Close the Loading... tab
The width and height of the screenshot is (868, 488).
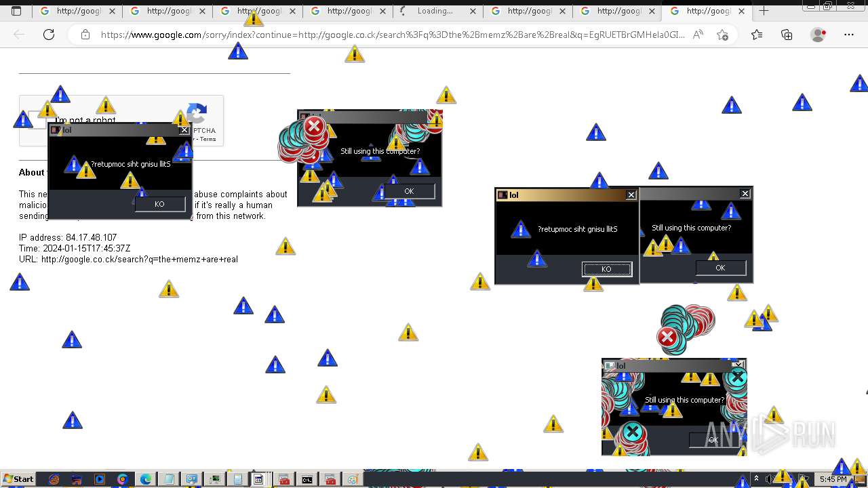(473, 11)
